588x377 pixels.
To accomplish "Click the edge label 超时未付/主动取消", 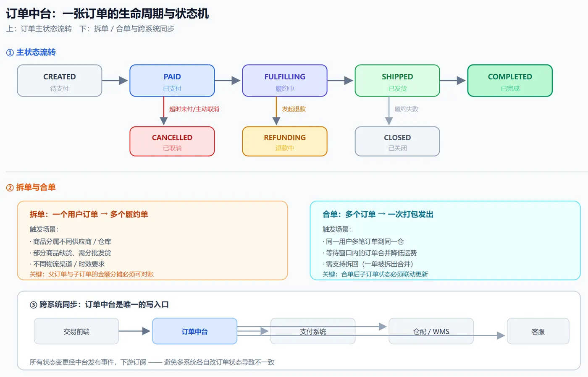I will (194, 109).
